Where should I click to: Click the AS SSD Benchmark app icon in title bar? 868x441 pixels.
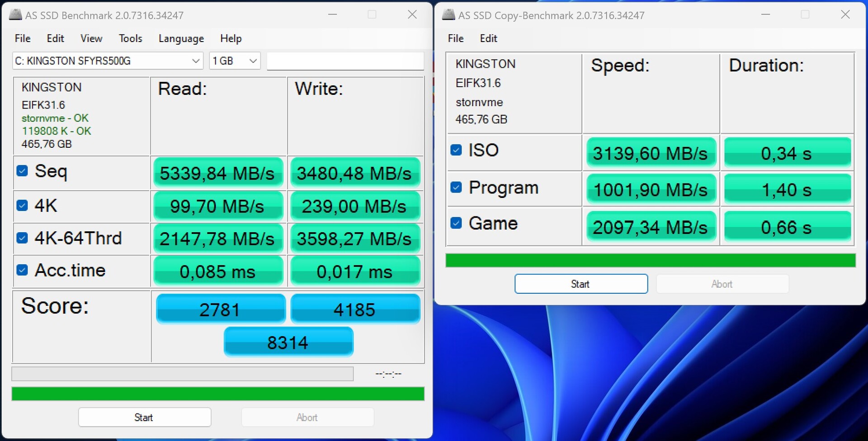15,15
